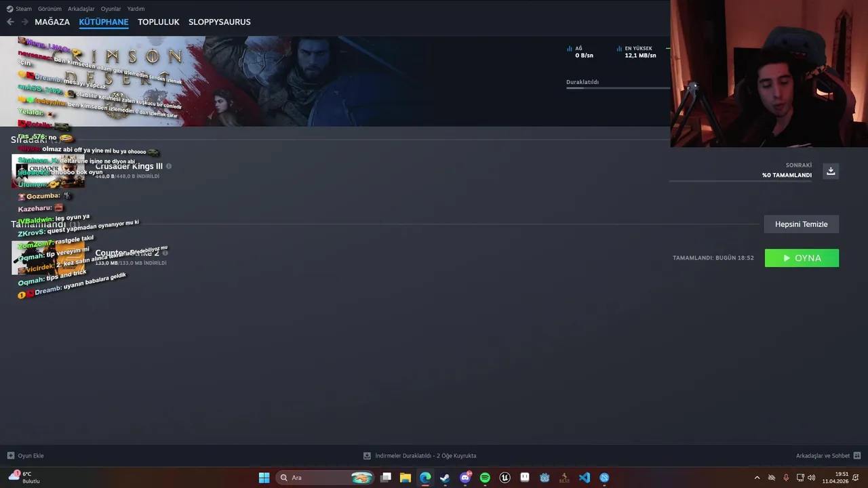Image resolution: width=868 pixels, height=488 pixels.
Task: Click the volume icon in the system tray
Action: click(812, 478)
